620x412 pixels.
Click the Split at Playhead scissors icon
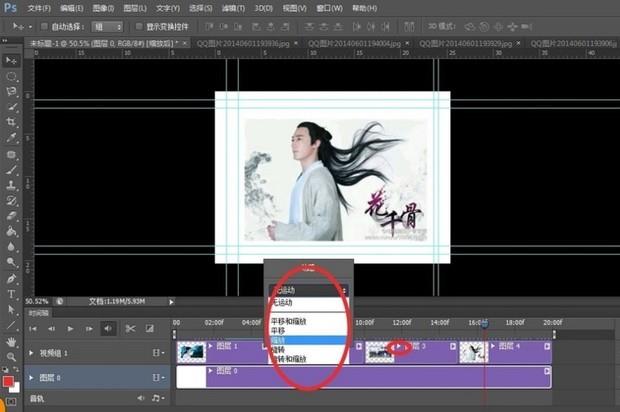[x=130, y=329]
